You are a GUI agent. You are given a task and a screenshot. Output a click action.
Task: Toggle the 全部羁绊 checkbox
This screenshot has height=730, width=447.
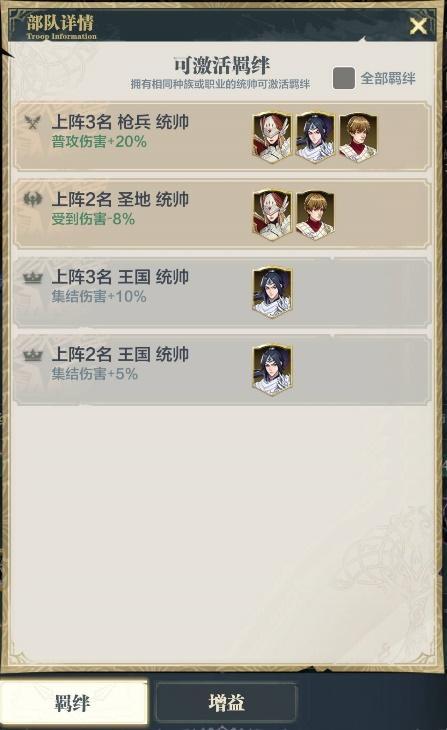[344, 78]
